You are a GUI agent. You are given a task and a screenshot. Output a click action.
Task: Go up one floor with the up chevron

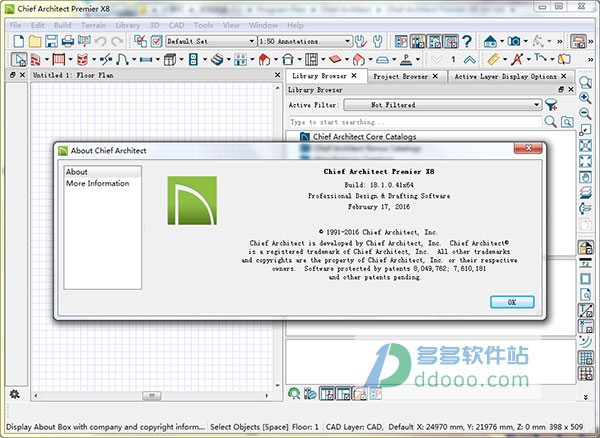pos(470,59)
